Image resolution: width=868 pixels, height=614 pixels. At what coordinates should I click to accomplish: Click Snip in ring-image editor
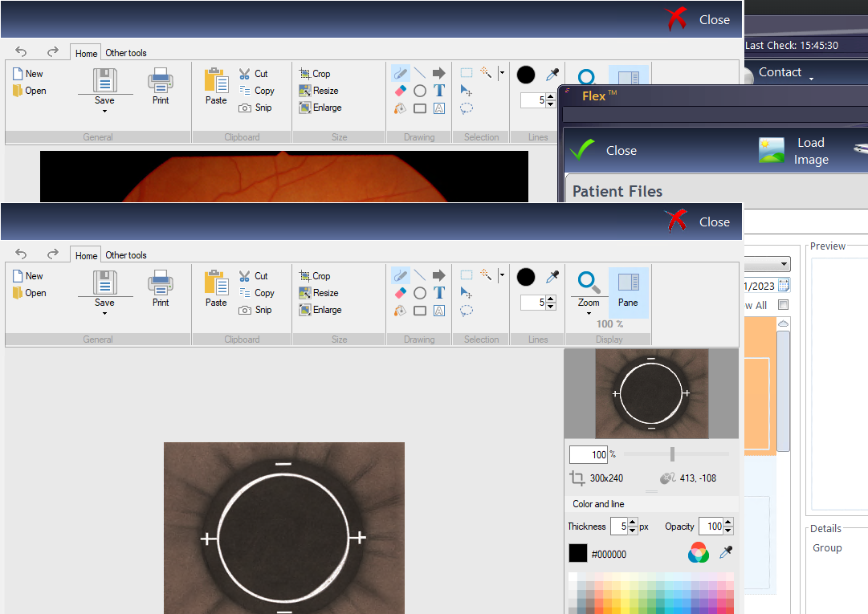pyautogui.click(x=255, y=310)
